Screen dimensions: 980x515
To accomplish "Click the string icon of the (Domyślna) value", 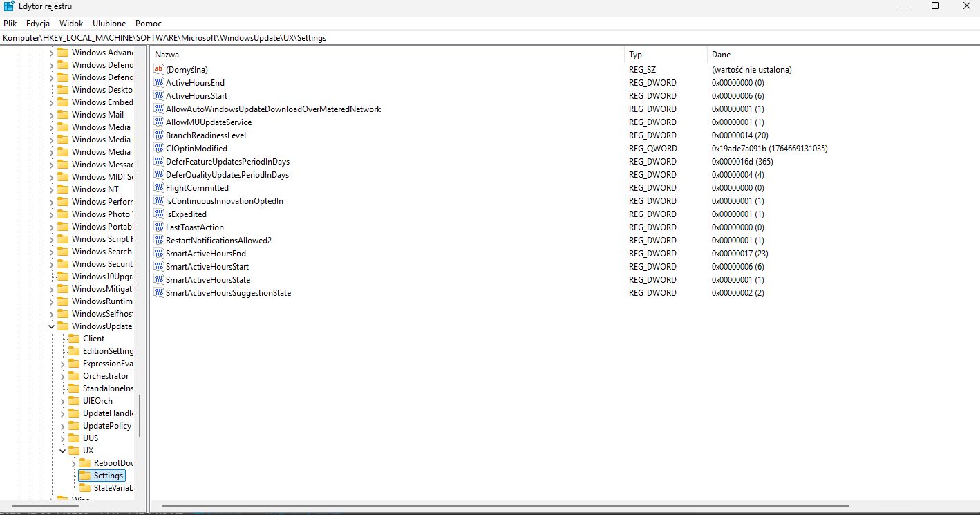I will [x=159, y=70].
